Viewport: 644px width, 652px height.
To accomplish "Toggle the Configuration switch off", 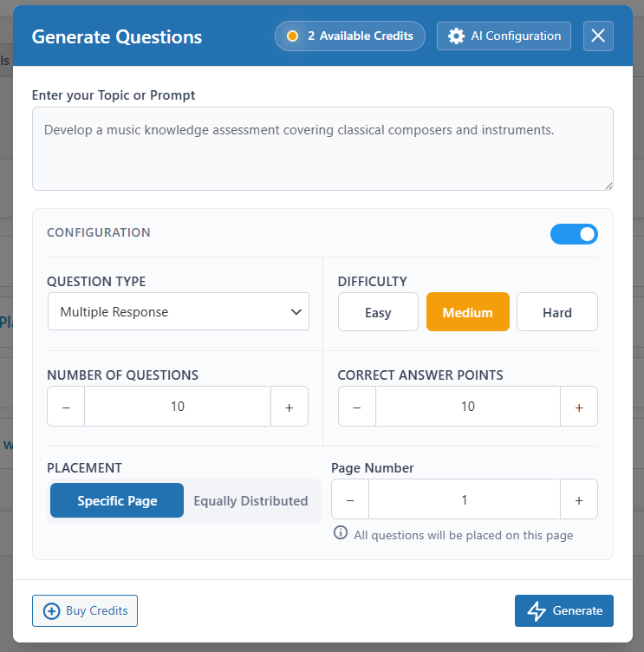I will (x=574, y=234).
